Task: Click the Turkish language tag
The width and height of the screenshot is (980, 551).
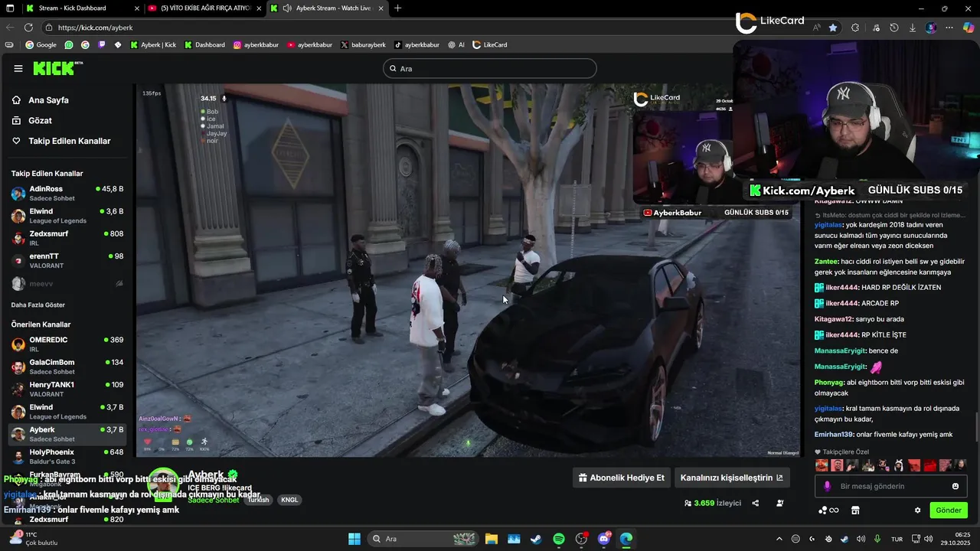Action: pyautogui.click(x=258, y=500)
